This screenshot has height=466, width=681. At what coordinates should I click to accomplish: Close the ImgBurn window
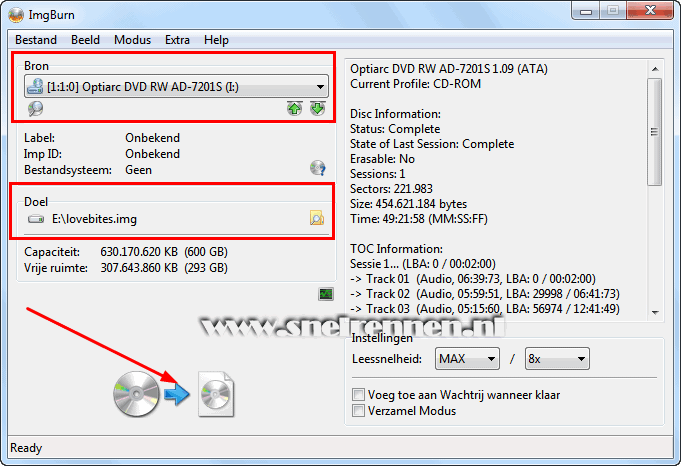(650, 11)
